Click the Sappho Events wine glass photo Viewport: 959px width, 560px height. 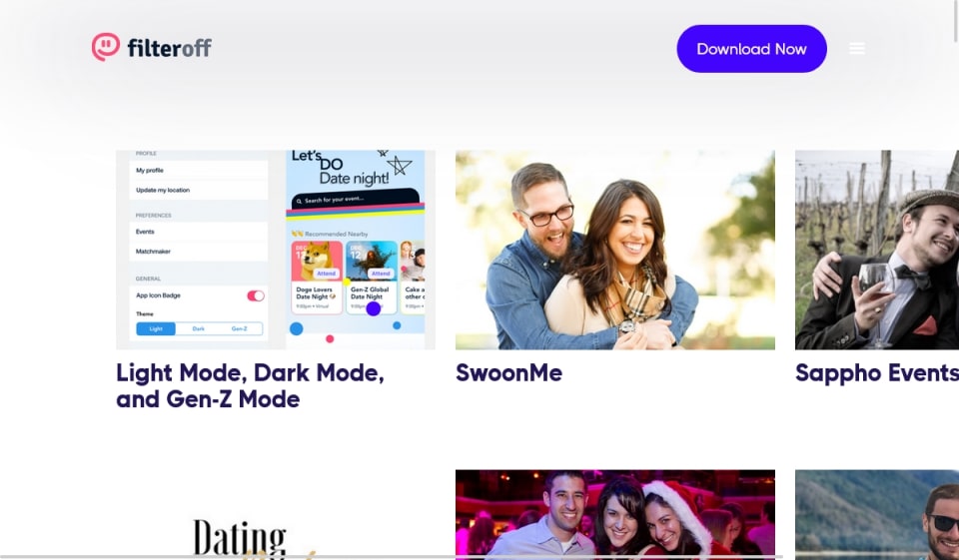[877, 250]
